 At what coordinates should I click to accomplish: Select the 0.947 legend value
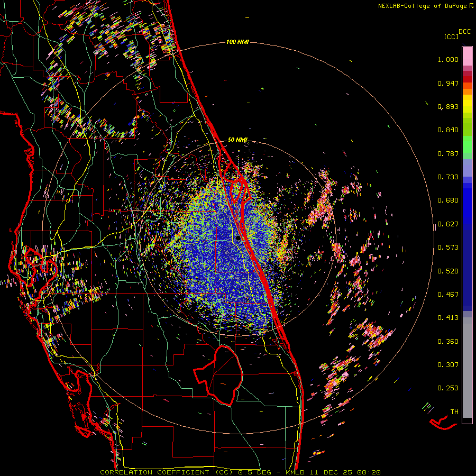click(x=448, y=83)
